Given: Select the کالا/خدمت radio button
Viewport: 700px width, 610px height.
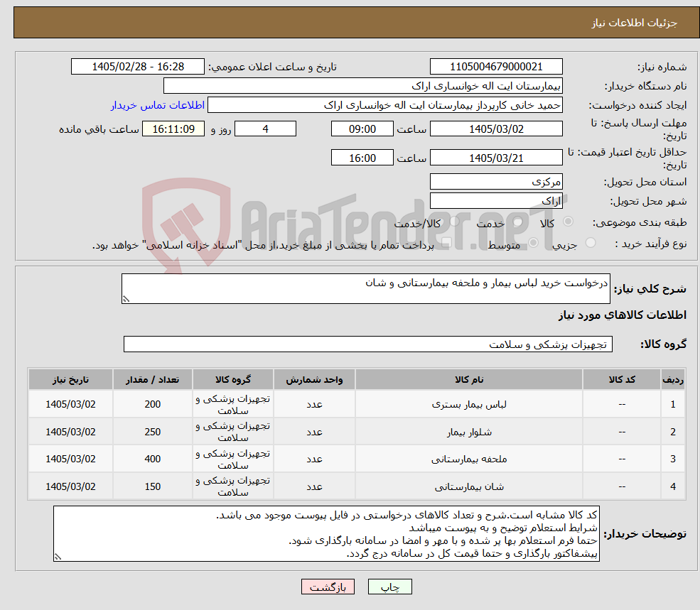Looking at the screenshot, I should pyautogui.click(x=454, y=222).
